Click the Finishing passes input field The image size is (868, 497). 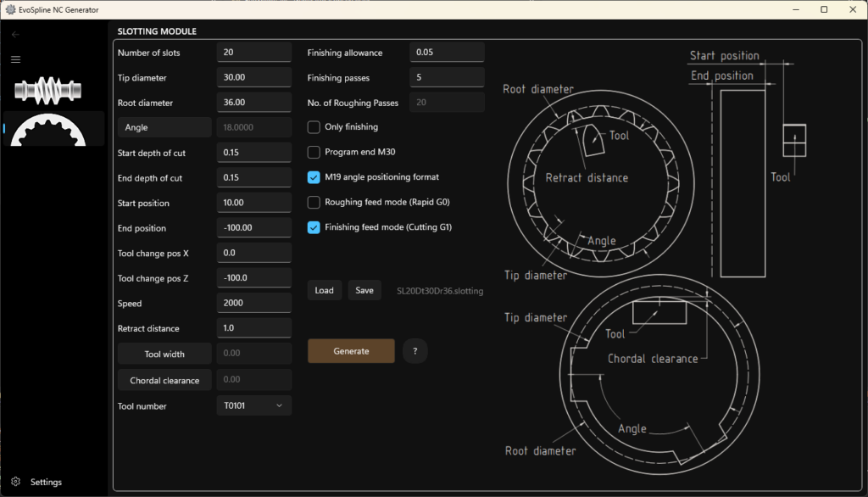point(448,77)
